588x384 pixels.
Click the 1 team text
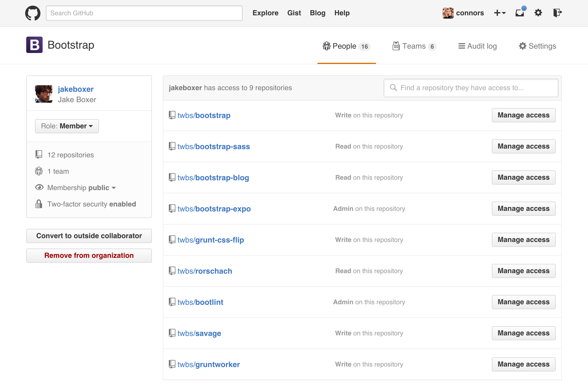click(58, 171)
